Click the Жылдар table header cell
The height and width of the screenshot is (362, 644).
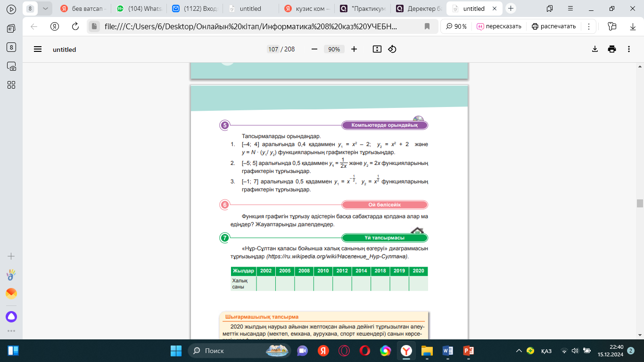coord(243,271)
